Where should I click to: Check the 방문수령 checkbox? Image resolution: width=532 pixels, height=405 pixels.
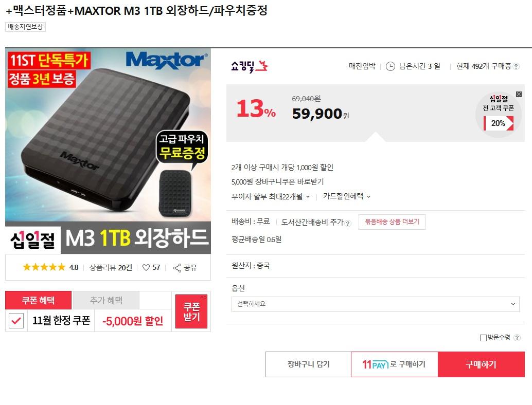click(483, 338)
